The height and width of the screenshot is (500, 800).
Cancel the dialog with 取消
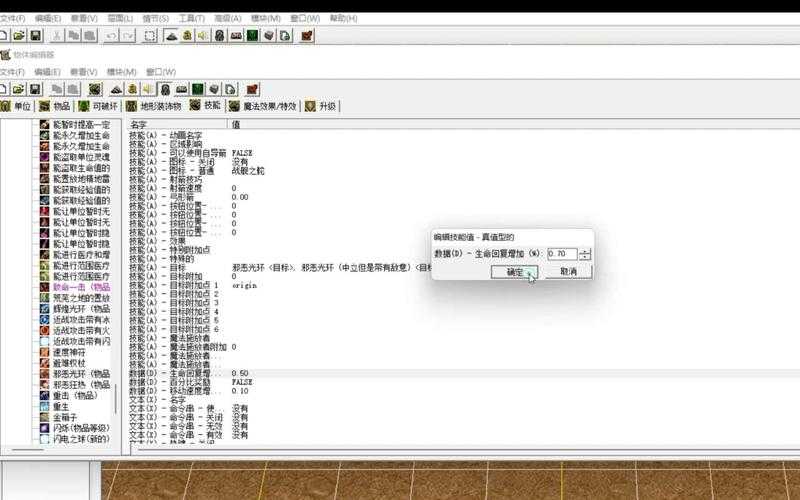tap(568, 272)
